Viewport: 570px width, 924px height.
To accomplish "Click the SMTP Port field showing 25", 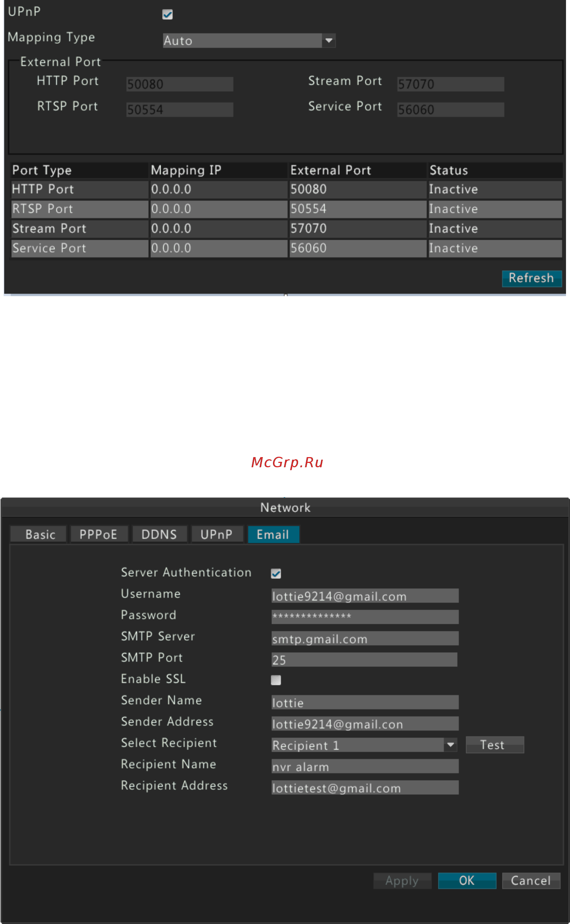I will tap(364, 660).
